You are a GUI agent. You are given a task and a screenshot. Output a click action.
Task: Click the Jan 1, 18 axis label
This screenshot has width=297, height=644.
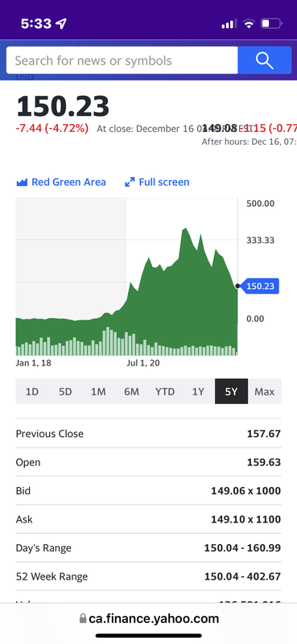click(34, 363)
